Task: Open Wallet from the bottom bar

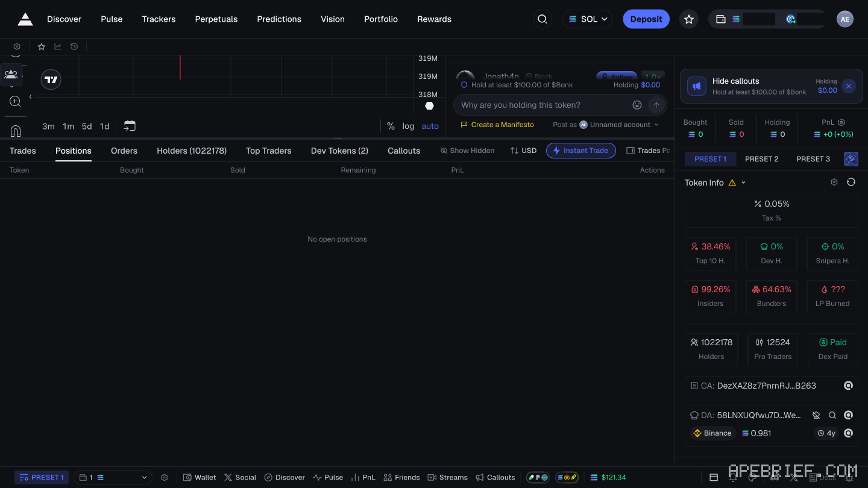Action: pos(200,477)
